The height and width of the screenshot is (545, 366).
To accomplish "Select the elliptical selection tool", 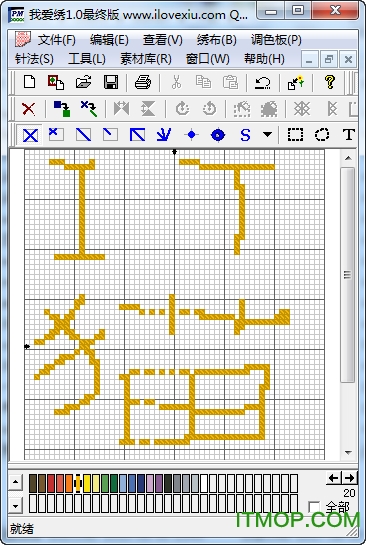I will pos(322,135).
